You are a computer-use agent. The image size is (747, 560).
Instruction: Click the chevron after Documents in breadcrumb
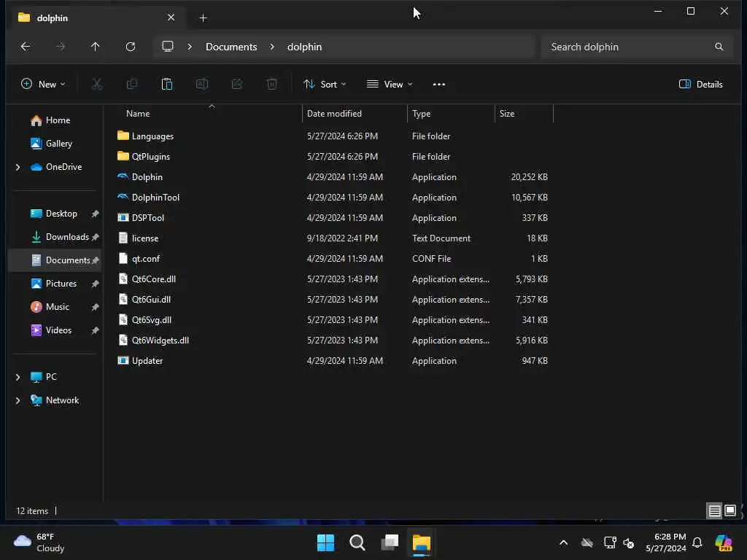272,47
